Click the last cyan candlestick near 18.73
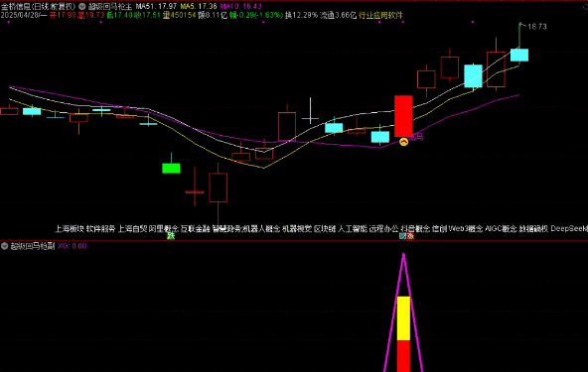The height and width of the screenshot is (372, 588). (519, 55)
